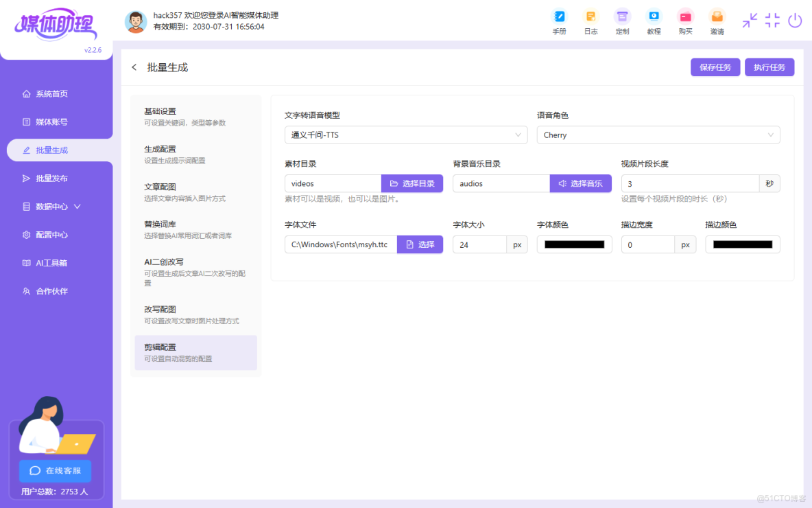Open the 字体颜色 color swatch
812x508 pixels.
[x=574, y=244]
